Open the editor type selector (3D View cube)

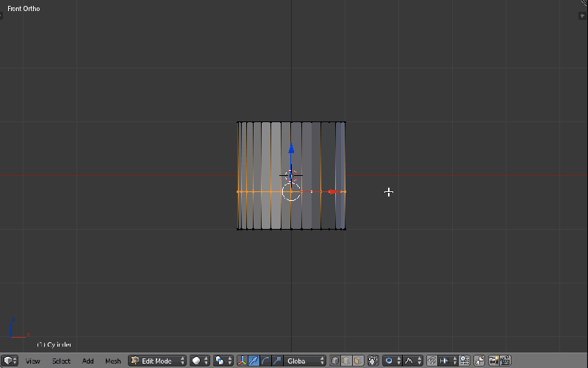10,361
